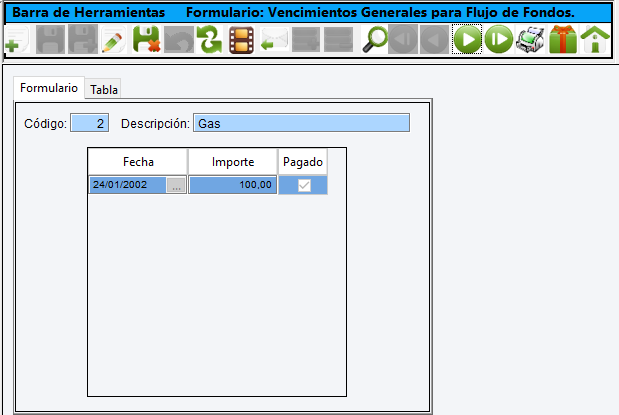Image resolution: width=619 pixels, height=415 pixels.
Task: Click the grayed-out save-and-new floppy icon
Action: point(83,39)
